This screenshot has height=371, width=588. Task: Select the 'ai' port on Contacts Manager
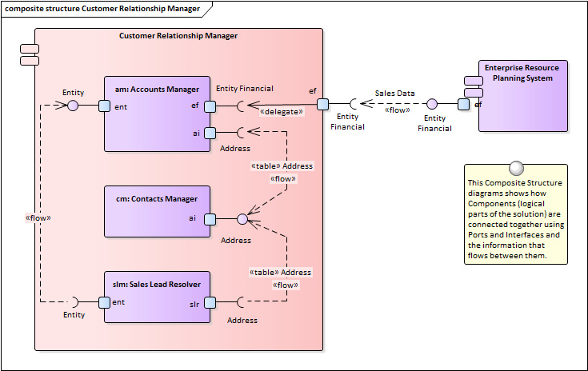coord(210,219)
